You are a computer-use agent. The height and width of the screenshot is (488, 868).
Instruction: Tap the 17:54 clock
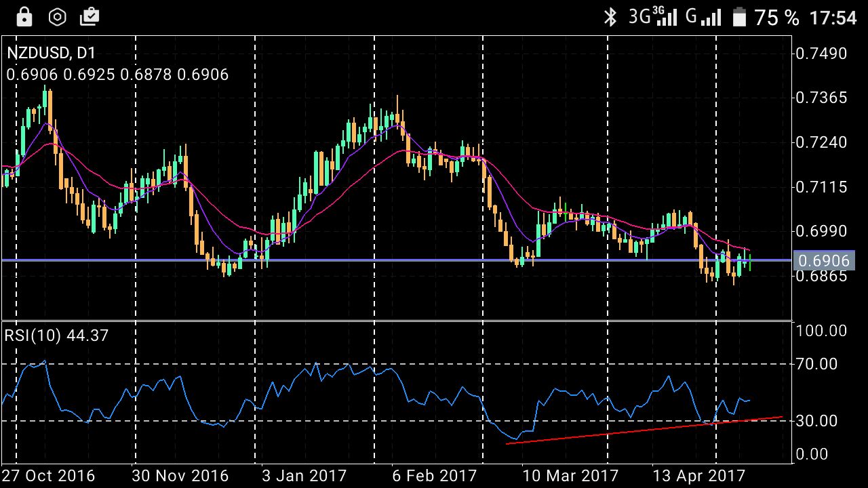[x=834, y=18]
